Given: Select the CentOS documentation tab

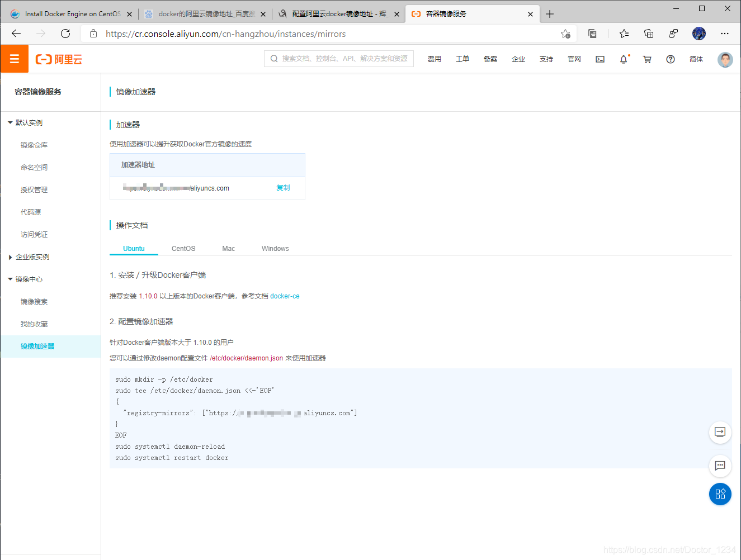Looking at the screenshot, I should pyautogui.click(x=183, y=249).
